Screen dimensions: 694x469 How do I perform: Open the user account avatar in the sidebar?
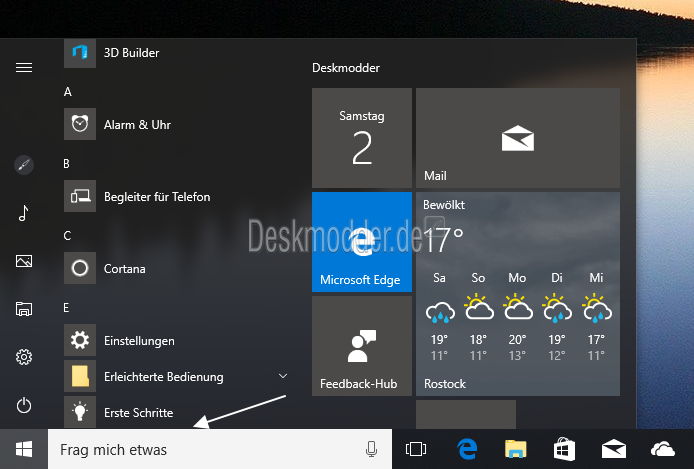24,165
